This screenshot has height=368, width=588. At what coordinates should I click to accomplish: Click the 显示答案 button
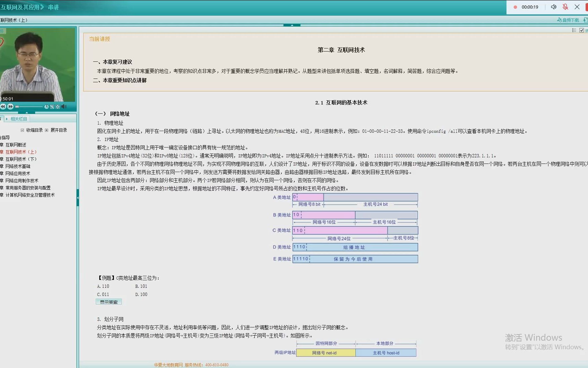pyautogui.click(x=109, y=302)
